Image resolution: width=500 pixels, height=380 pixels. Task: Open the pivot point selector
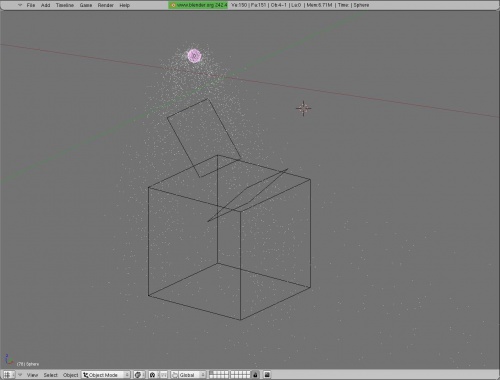tap(153, 375)
